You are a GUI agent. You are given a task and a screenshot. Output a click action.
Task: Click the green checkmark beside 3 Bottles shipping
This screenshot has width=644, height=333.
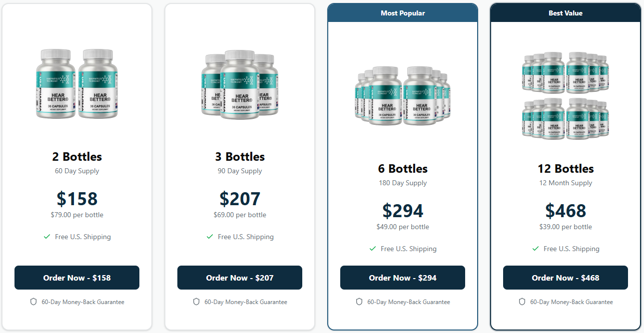tap(210, 237)
